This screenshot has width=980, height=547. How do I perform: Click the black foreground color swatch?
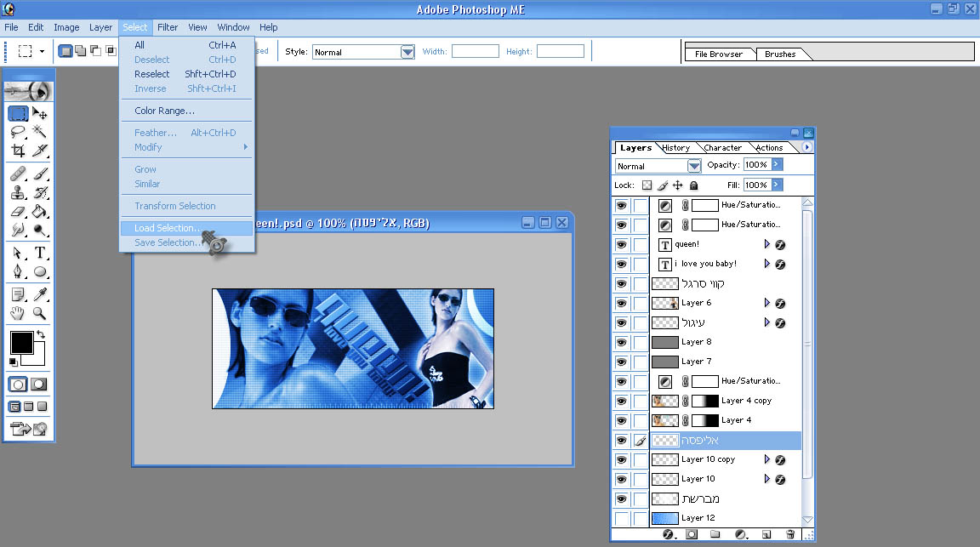tap(21, 343)
